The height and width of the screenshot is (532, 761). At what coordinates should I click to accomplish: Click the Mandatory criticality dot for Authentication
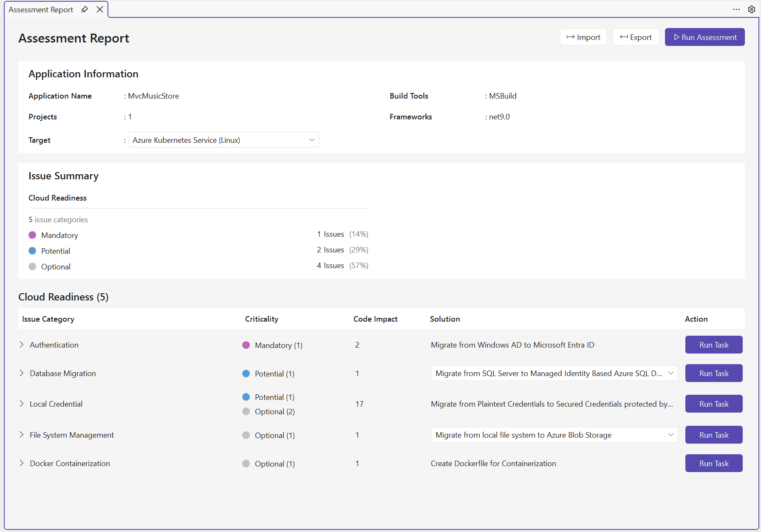pyautogui.click(x=246, y=345)
